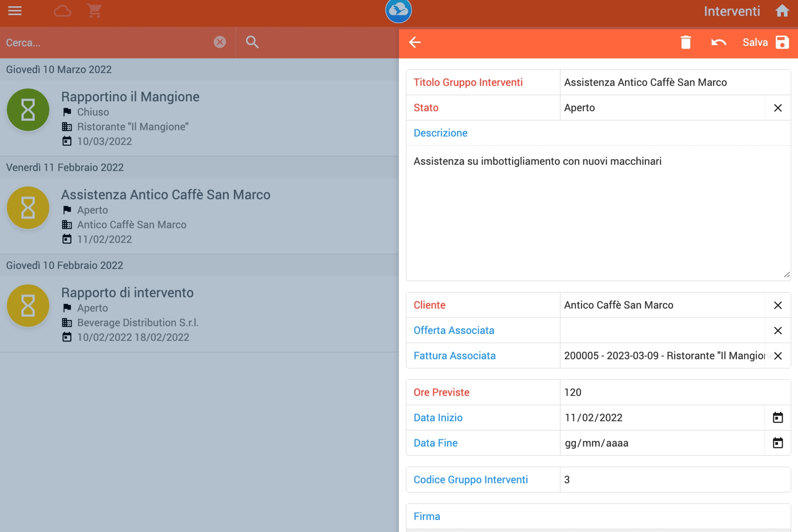Open the shopping cart icon
Viewport: 798px width, 532px height.
click(x=94, y=11)
